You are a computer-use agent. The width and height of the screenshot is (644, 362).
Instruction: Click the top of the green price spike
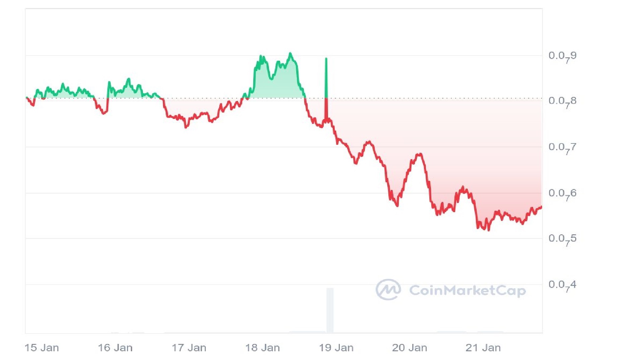point(326,59)
